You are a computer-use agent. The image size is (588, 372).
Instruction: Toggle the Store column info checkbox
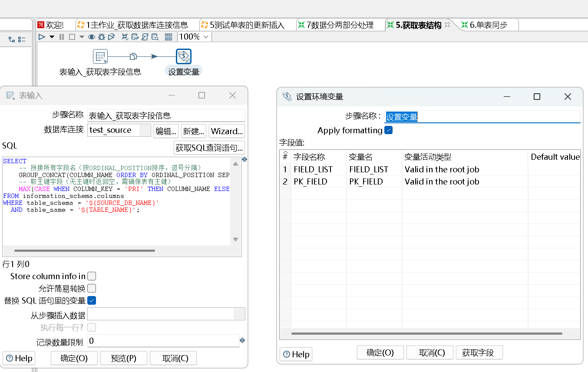coord(92,276)
